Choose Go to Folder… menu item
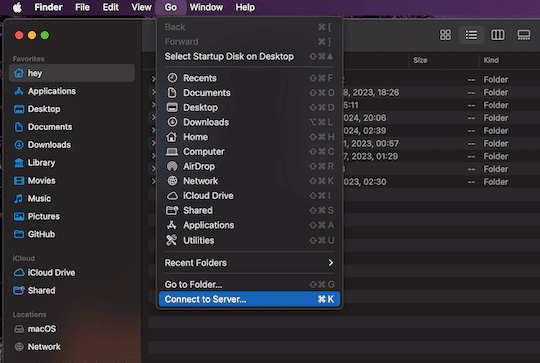 click(x=249, y=284)
